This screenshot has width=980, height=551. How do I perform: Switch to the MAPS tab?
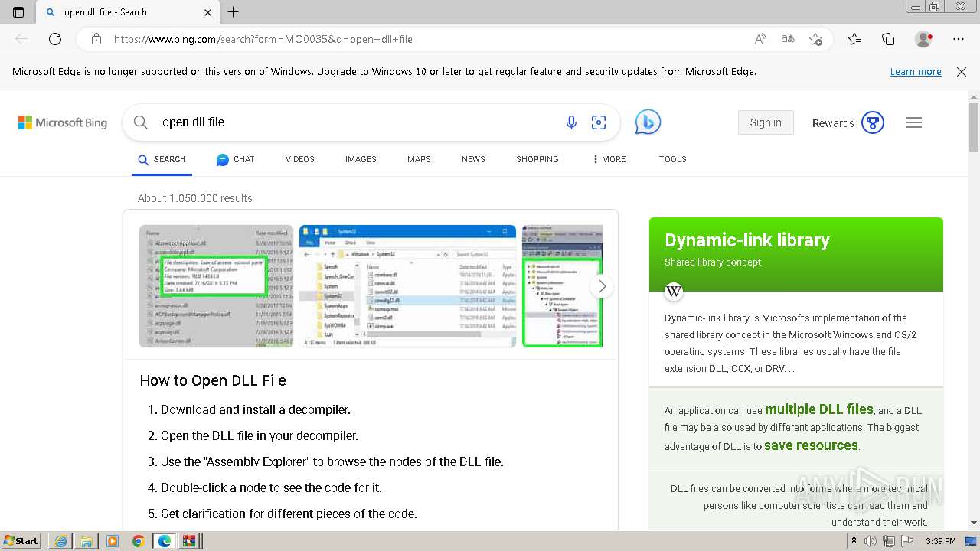pyautogui.click(x=419, y=159)
